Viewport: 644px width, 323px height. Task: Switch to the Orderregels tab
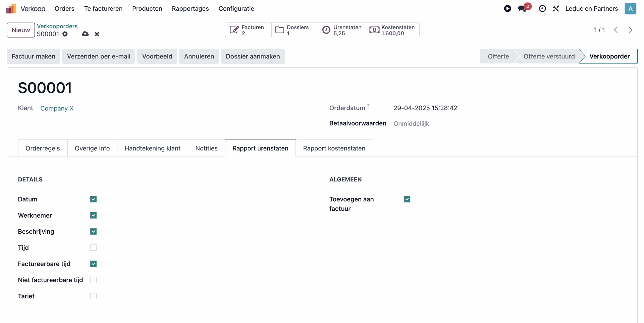43,148
